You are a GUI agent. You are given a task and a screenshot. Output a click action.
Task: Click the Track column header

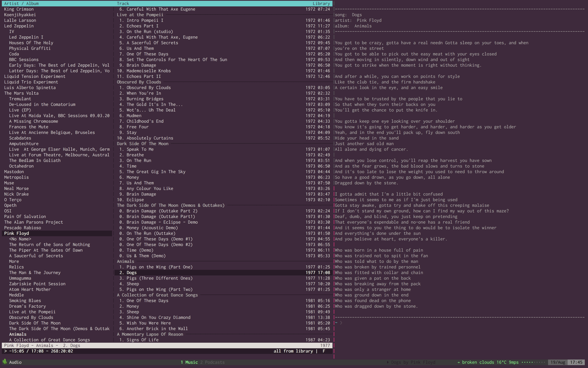point(123,3)
